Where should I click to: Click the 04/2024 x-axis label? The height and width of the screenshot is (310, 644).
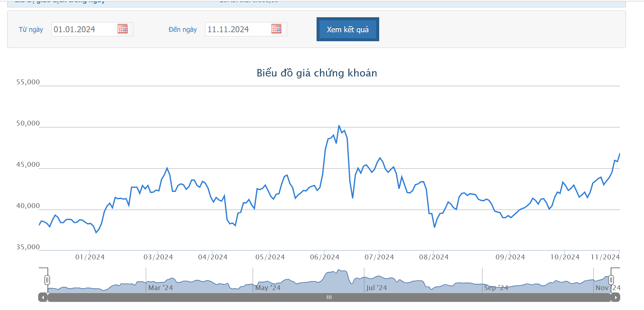tap(213, 257)
